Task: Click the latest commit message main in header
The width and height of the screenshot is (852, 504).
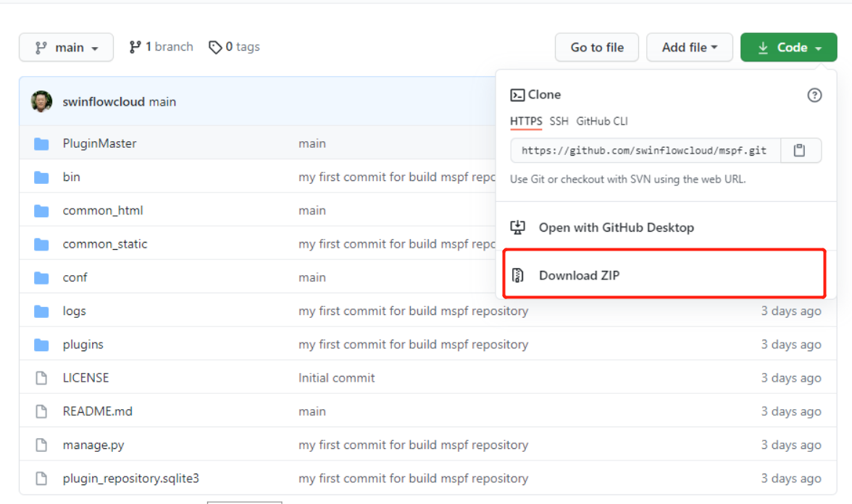Action: pos(162,101)
